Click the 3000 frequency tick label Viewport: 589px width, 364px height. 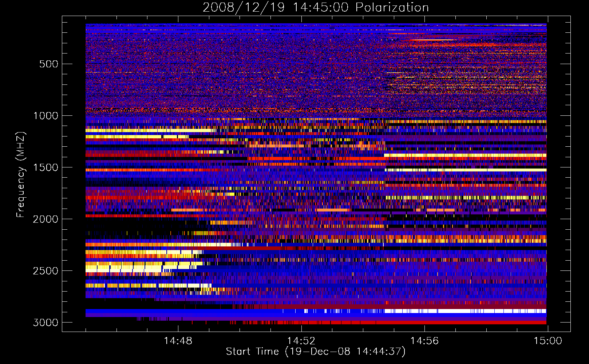(x=46, y=323)
